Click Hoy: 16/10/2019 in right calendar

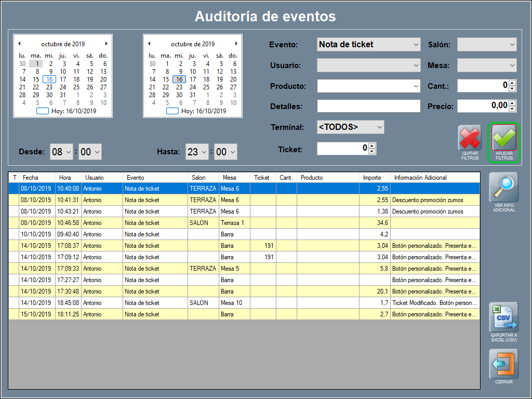click(x=197, y=111)
